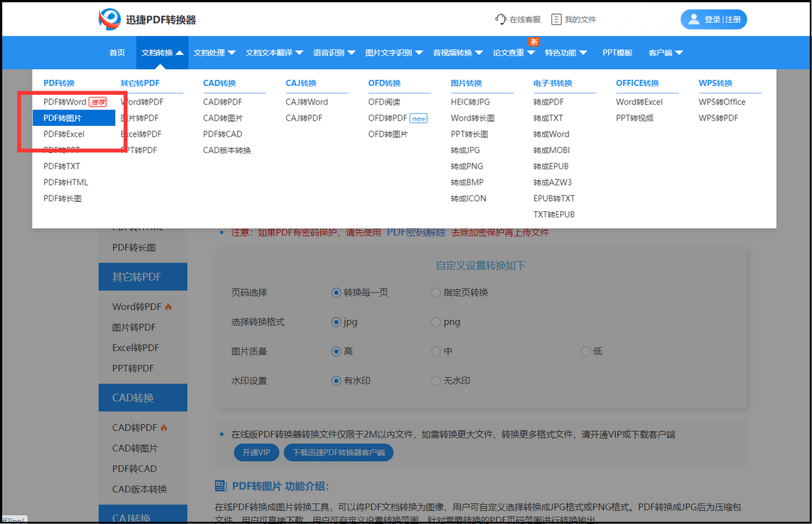812x524 pixels.
Task: Click the 推荐 badge beside PDF转Word
Action: click(98, 102)
